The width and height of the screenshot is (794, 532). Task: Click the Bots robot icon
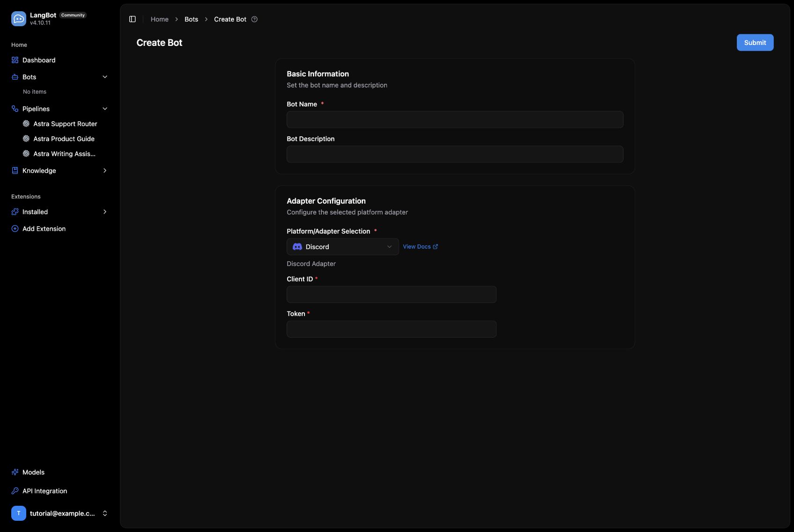tap(15, 77)
